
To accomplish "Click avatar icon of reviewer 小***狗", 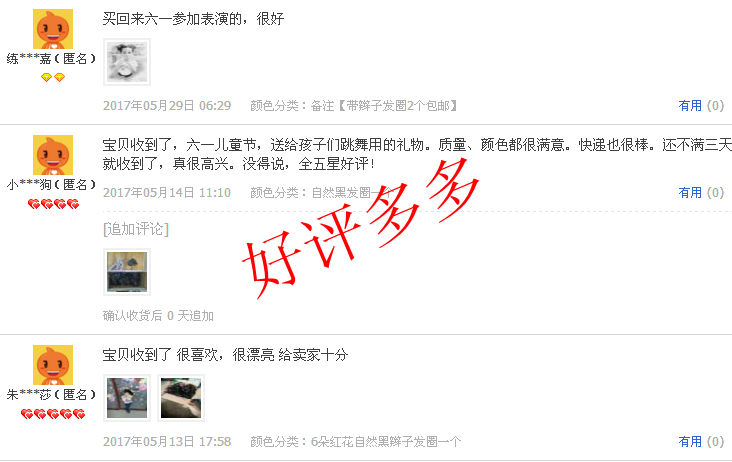I will click(x=53, y=155).
